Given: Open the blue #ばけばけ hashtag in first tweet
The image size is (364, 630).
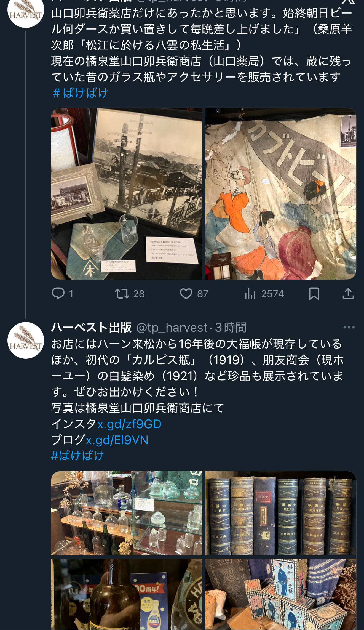Looking at the screenshot, I should [x=80, y=93].
